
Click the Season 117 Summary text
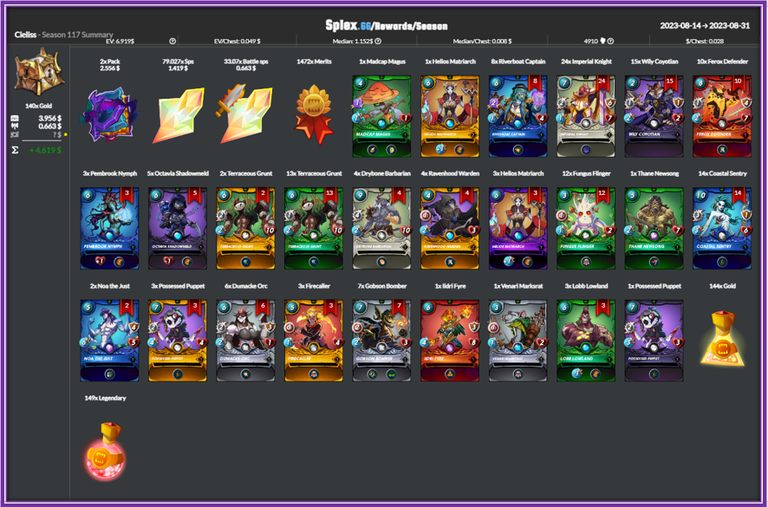pyautogui.click(x=77, y=35)
